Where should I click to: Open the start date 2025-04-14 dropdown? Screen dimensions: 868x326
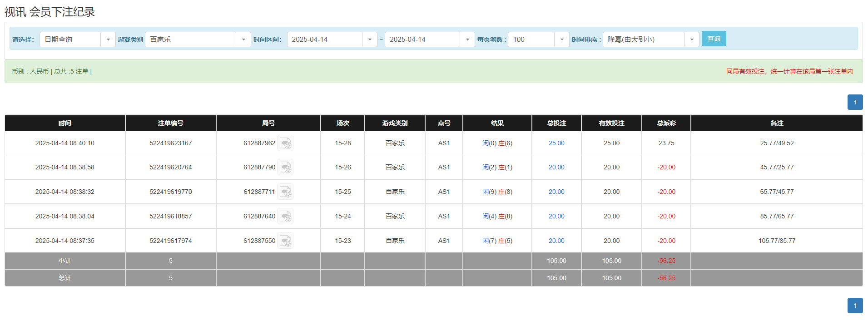[x=369, y=40]
